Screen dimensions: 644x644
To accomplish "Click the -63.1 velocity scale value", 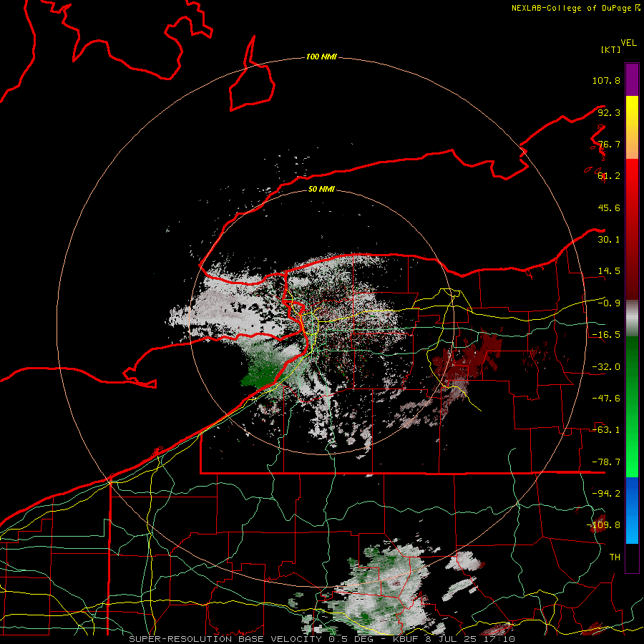I will 606,430.
